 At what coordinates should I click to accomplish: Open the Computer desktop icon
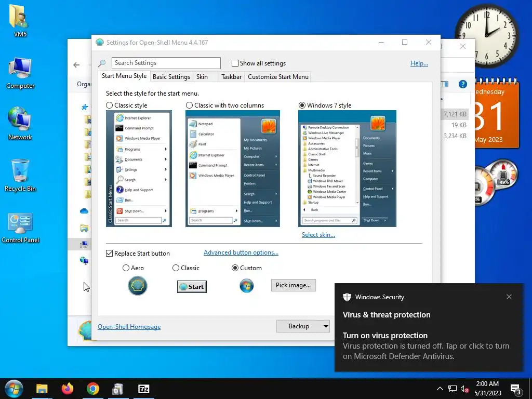click(20, 73)
